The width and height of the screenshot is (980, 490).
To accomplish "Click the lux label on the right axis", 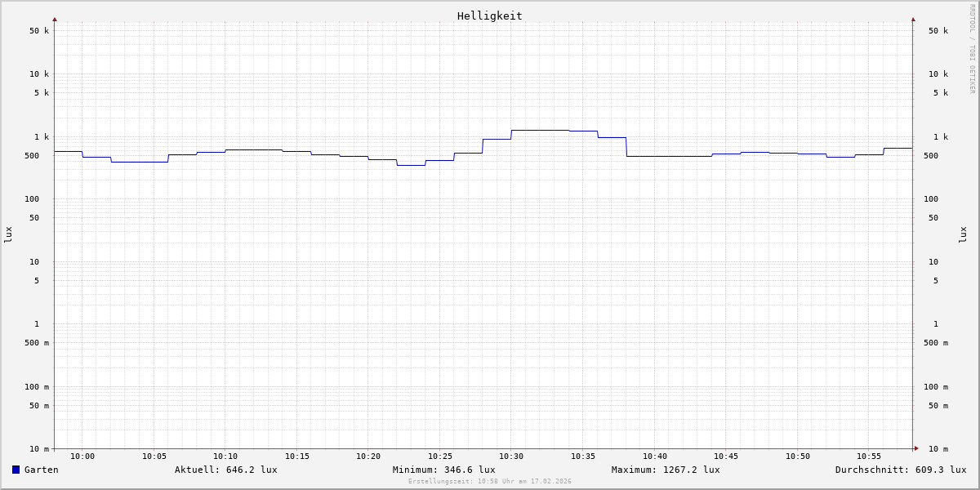I will [x=963, y=234].
